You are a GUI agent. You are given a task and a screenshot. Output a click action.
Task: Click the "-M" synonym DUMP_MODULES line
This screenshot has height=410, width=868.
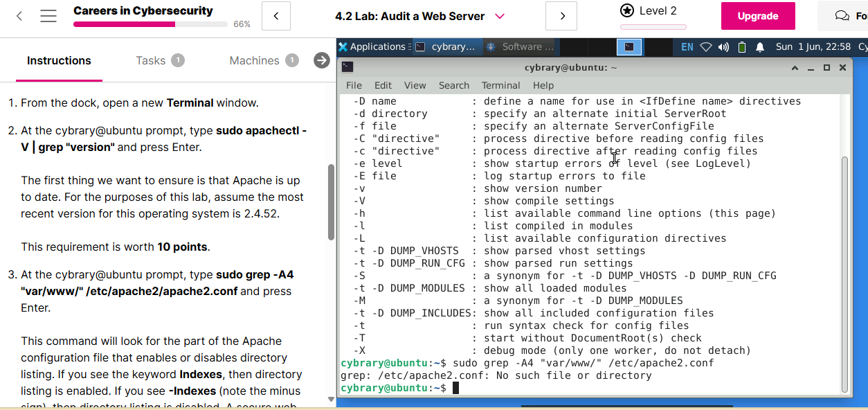(x=518, y=301)
